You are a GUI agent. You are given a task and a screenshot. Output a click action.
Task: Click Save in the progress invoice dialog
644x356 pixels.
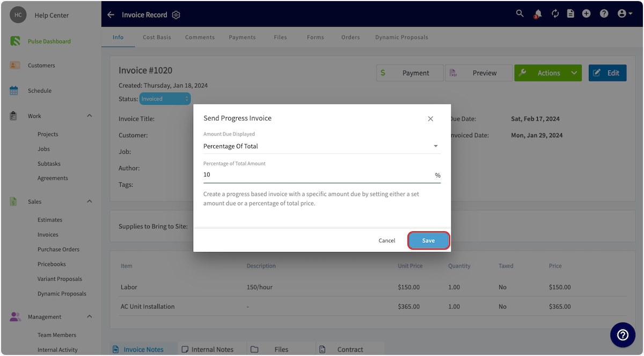[428, 241]
